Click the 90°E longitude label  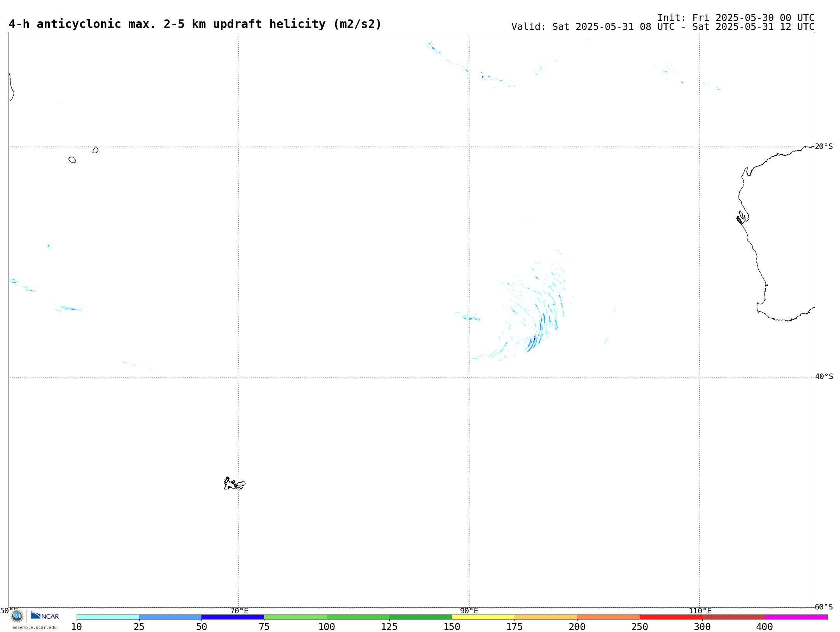(469, 611)
